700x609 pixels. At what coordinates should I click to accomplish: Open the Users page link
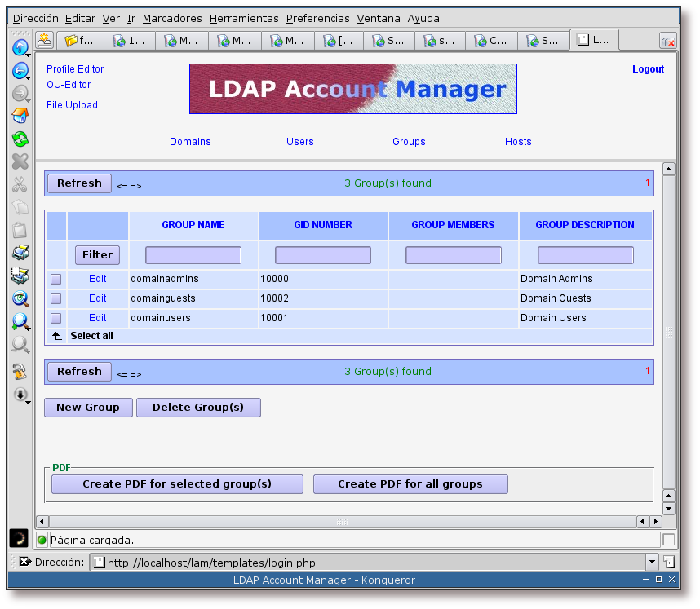[299, 142]
